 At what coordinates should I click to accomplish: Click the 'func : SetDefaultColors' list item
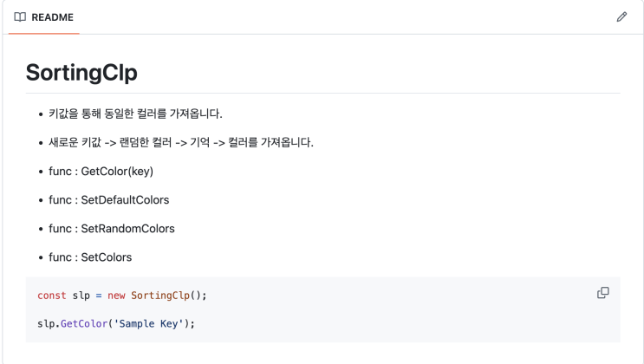(x=108, y=199)
